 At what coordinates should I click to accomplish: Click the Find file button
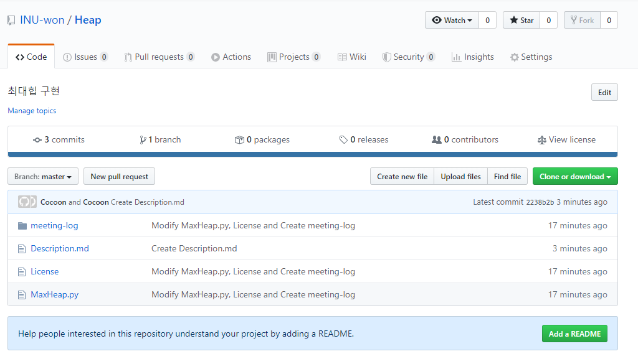click(x=507, y=176)
